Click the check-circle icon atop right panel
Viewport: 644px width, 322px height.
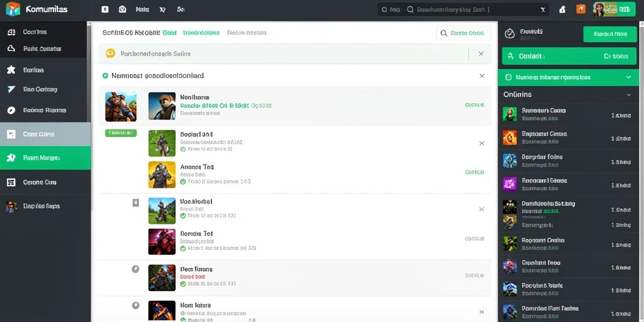pos(509,34)
